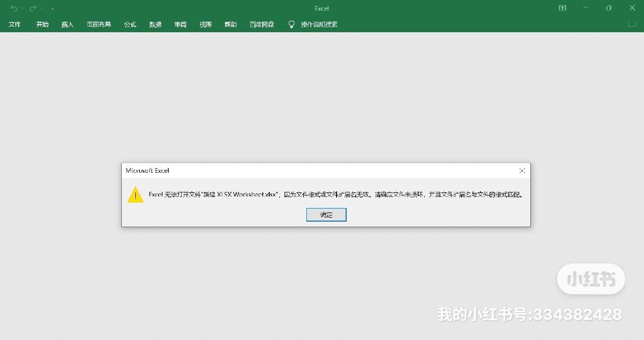This screenshot has width=644, height=340.
Task: Open the Customize Quick Access Toolbar dropdown
Action: point(52,9)
